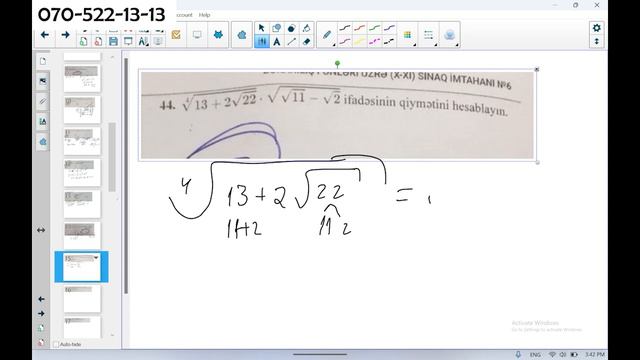The image size is (640, 360).
Task: Open the pen type dropdown
Action: [x=327, y=35]
